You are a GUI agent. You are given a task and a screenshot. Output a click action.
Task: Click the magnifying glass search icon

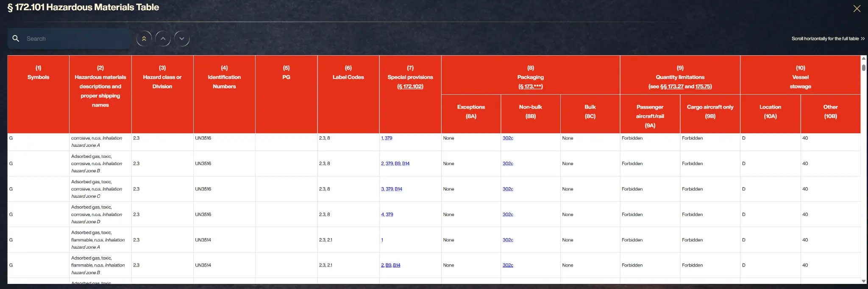click(16, 39)
